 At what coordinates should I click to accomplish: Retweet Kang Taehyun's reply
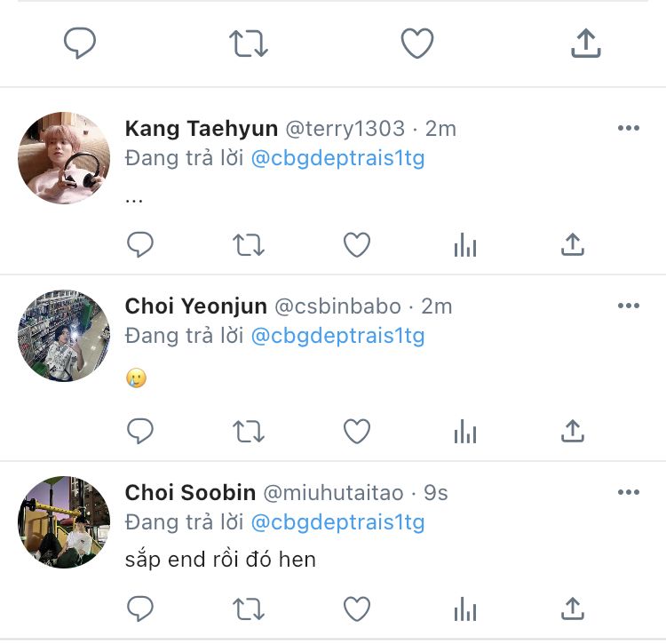click(x=249, y=244)
